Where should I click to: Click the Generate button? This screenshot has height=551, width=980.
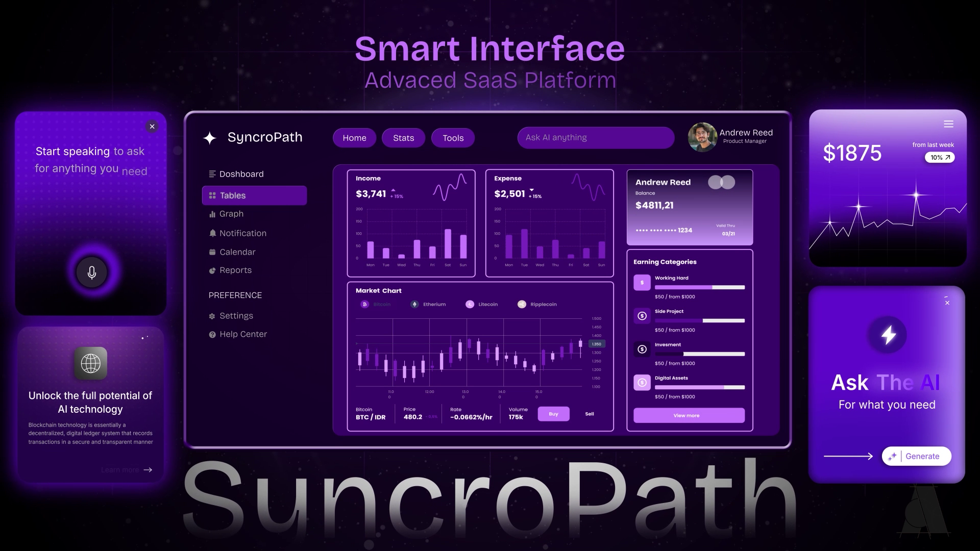(916, 456)
